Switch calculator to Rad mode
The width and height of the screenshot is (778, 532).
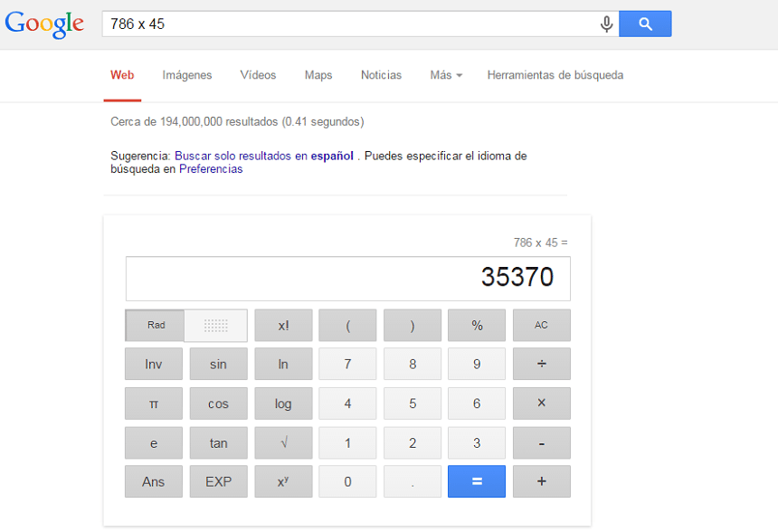point(156,326)
